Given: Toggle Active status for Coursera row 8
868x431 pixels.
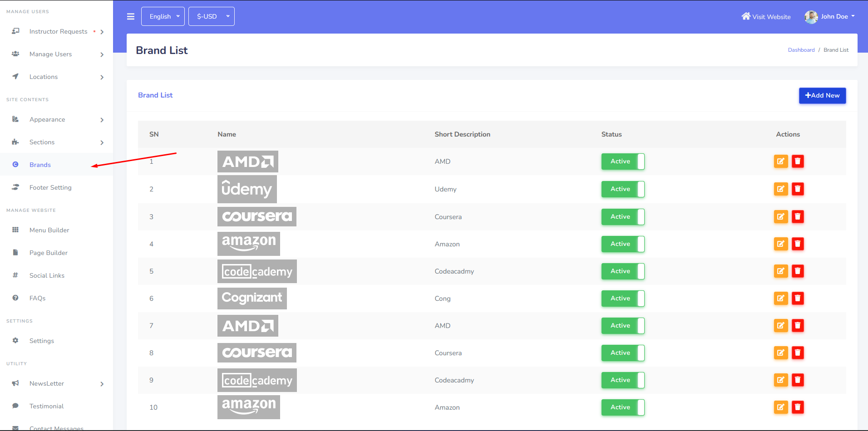Looking at the screenshot, I should pyautogui.click(x=623, y=353).
